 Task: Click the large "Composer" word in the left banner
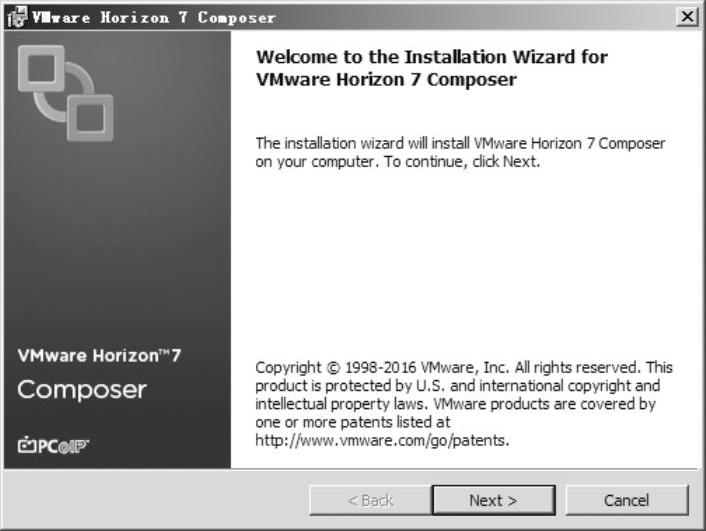(83, 390)
